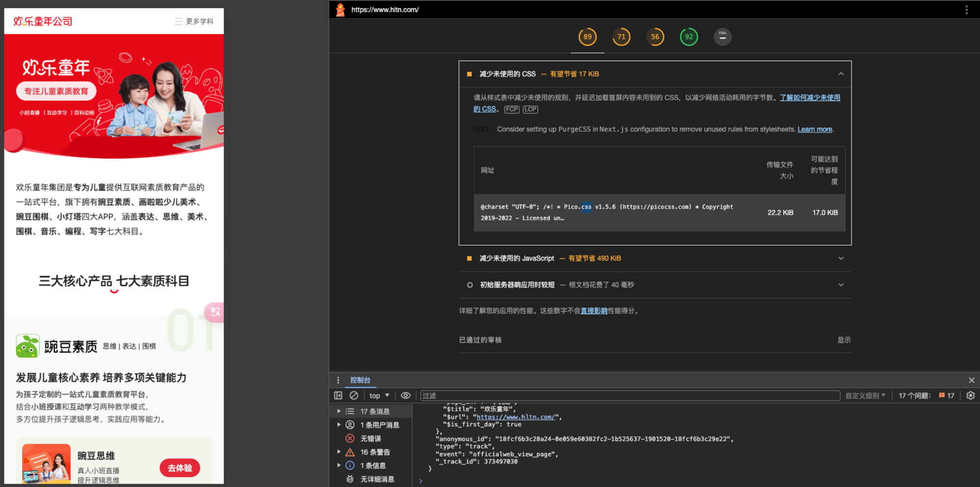Click the Lighthouse logo icon
Viewport: 980px width, 487px height.
click(340, 10)
